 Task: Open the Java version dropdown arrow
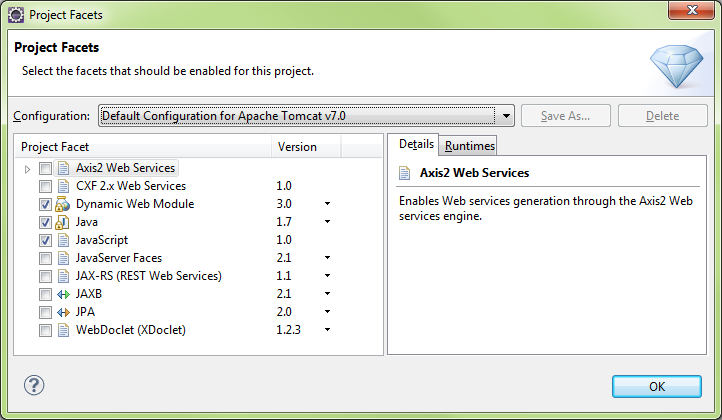[x=327, y=222]
